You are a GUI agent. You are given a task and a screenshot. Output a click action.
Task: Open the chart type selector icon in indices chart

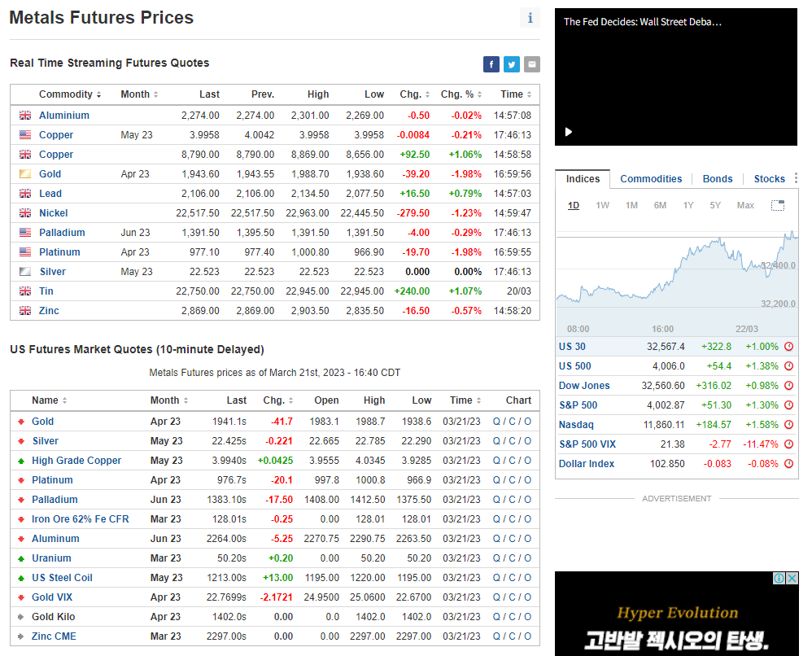tap(778, 205)
